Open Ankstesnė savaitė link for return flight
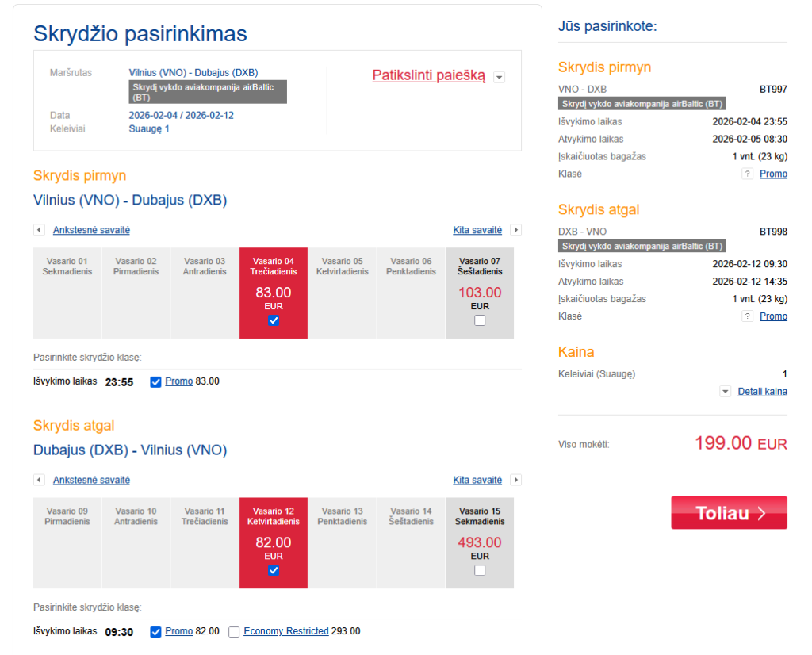The width and height of the screenshot is (812, 655). point(91,480)
